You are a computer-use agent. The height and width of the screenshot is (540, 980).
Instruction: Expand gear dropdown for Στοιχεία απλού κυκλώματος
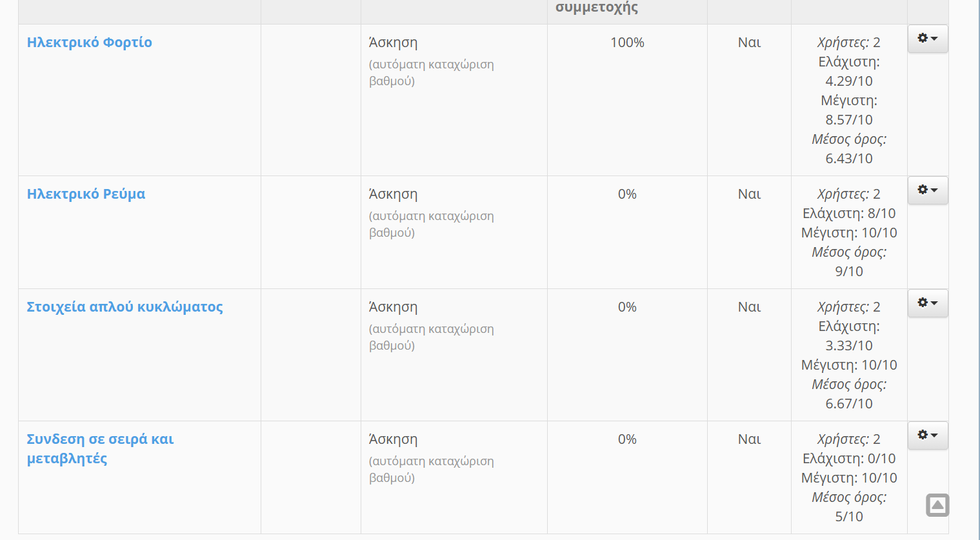(x=928, y=303)
